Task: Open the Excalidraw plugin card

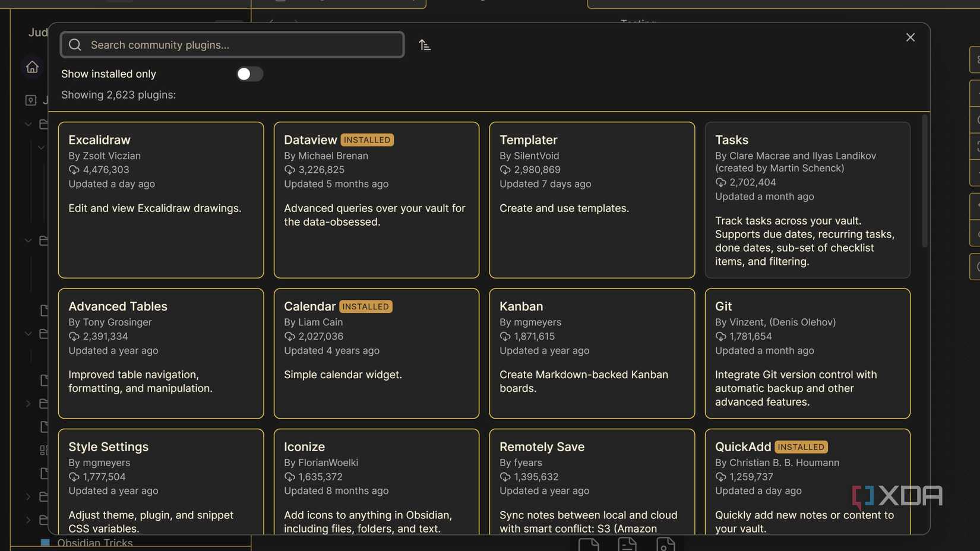Action: coord(161,200)
